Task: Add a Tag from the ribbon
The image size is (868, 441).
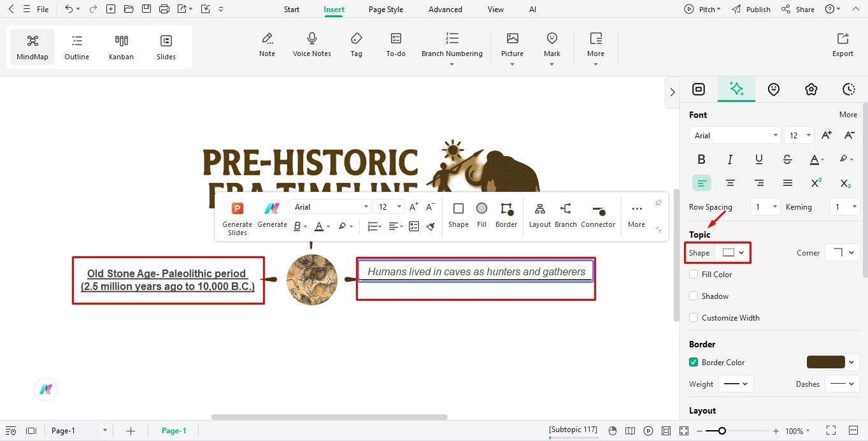Action: tap(357, 45)
